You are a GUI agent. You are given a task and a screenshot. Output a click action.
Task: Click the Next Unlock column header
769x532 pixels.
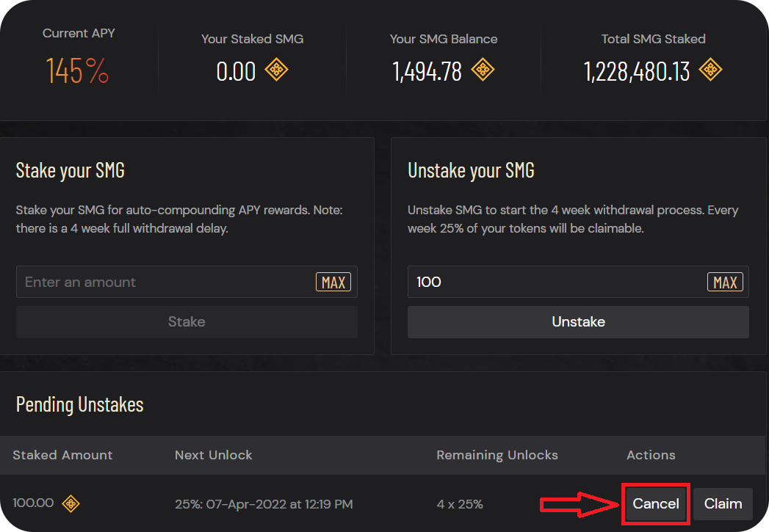[213, 455]
